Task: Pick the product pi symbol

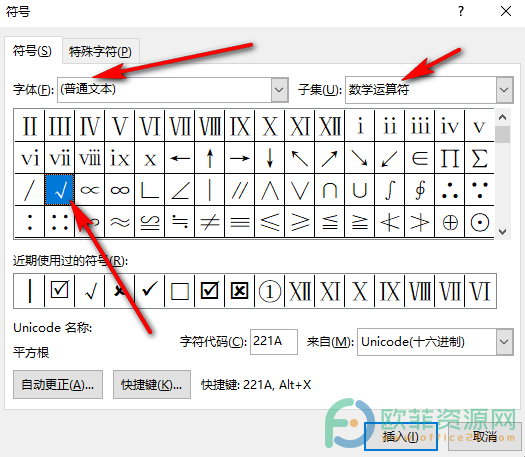Action: coord(450,158)
